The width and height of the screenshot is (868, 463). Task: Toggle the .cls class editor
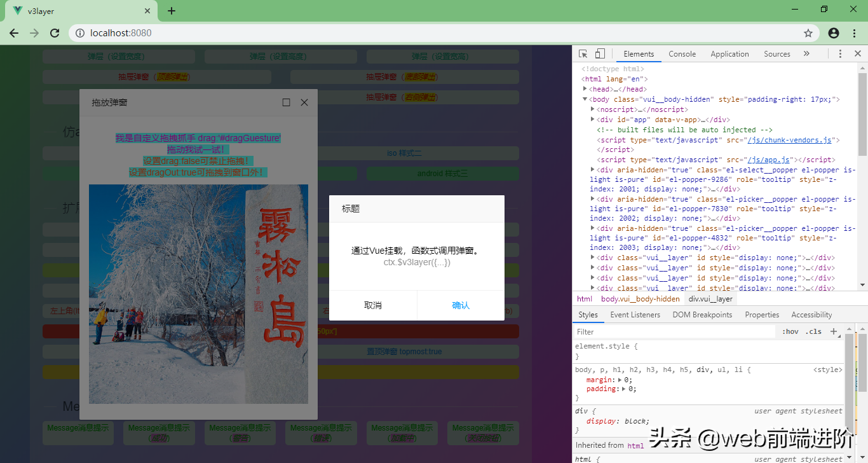coord(813,332)
